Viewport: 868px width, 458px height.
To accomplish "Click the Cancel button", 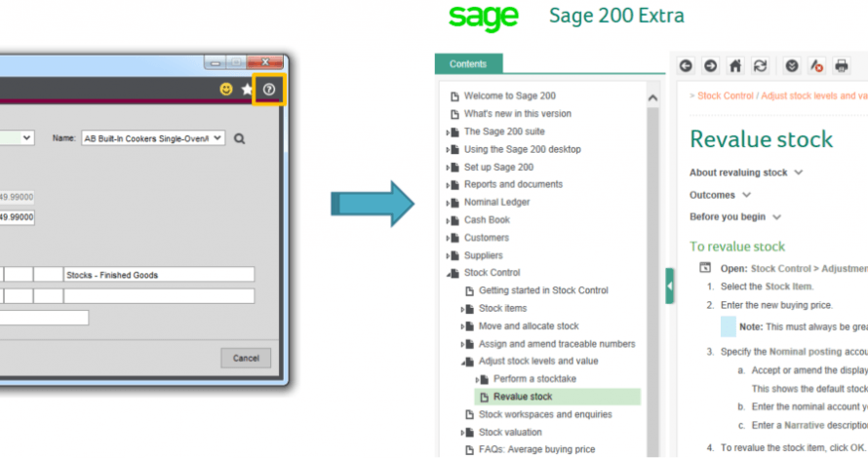I will (x=246, y=358).
